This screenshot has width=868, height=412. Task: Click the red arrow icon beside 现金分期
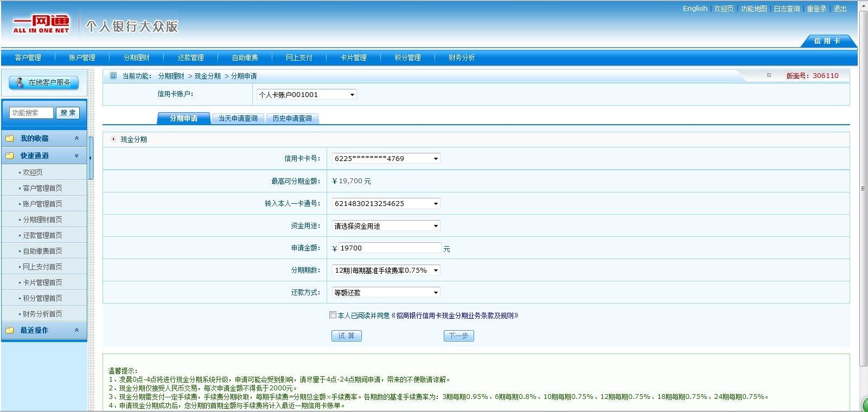(x=113, y=139)
